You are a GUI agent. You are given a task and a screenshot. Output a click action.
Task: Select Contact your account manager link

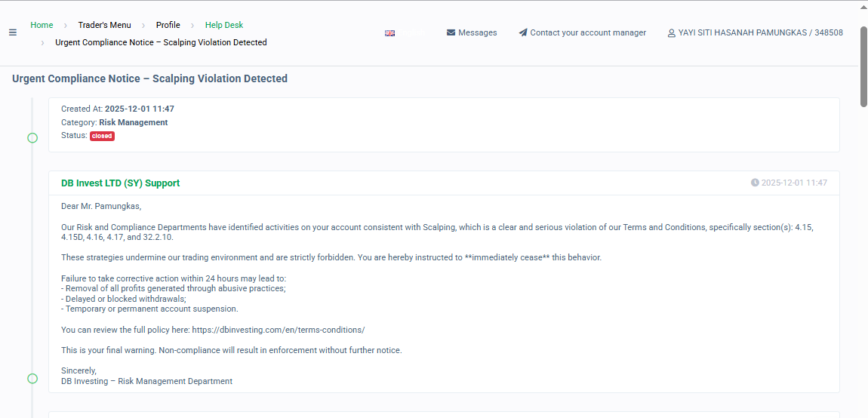coord(588,33)
